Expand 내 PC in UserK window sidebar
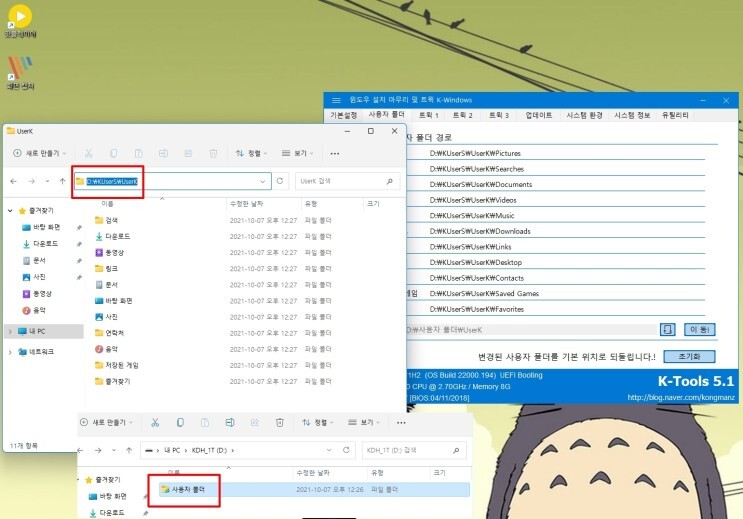The width and height of the screenshot is (743, 519). pyautogui.click(x=10, y=331)
